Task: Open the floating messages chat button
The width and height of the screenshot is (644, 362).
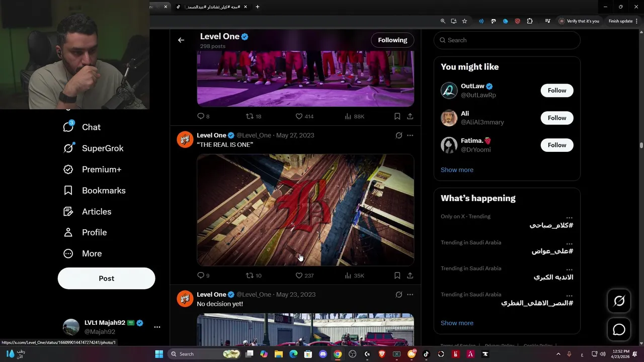Action: pyautogui.click(x=619, y=330)
